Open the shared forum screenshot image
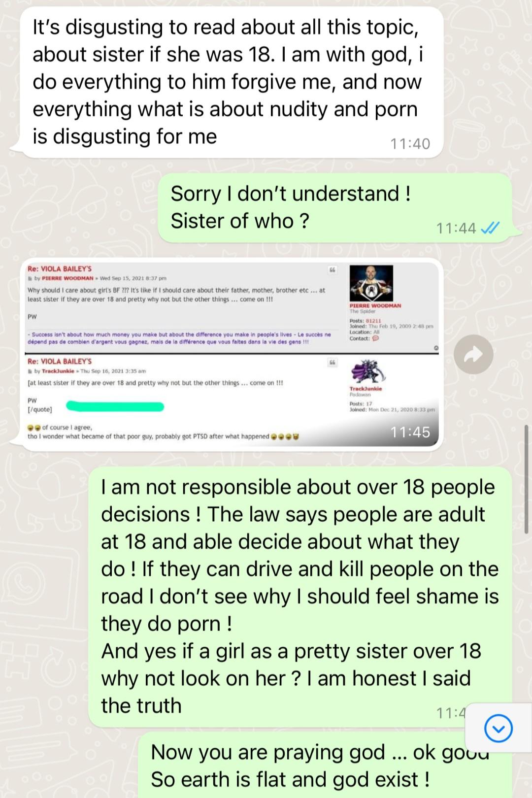532x798 pixels. tap(231, 353)
